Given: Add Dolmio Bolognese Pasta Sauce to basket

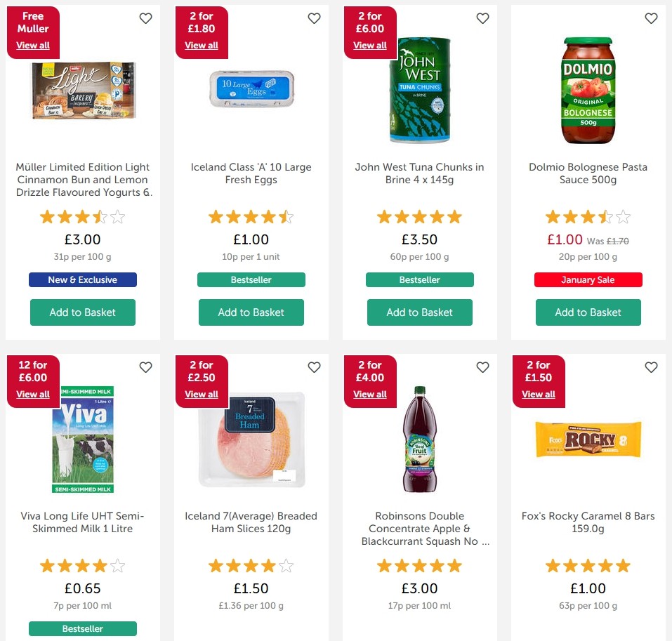Looking at the screenshot, I should [588, 312].
